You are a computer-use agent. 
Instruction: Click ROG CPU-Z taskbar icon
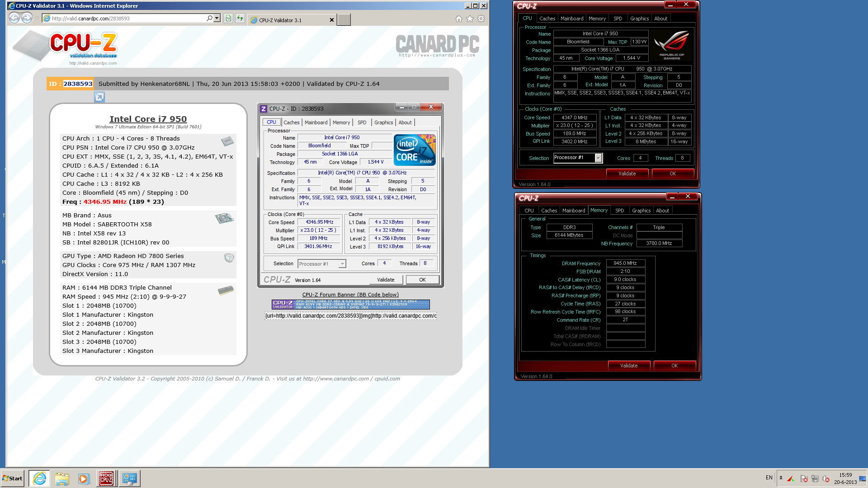(x=106, y=478)
